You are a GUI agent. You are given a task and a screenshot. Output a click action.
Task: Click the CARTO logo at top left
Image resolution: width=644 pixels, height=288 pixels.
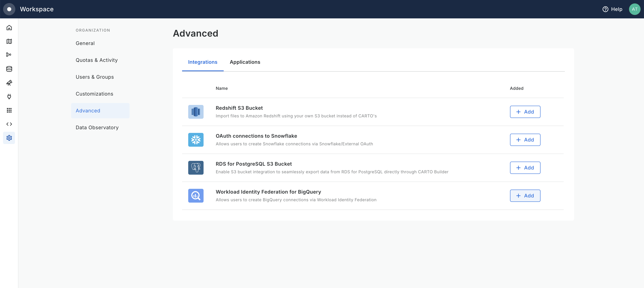9,9
